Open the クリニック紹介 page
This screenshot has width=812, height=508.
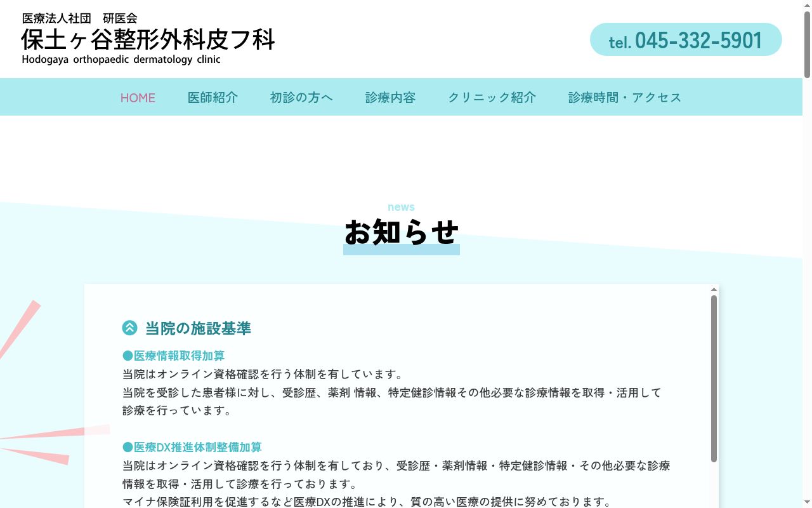pyautogui.click(x=492, y=98)
